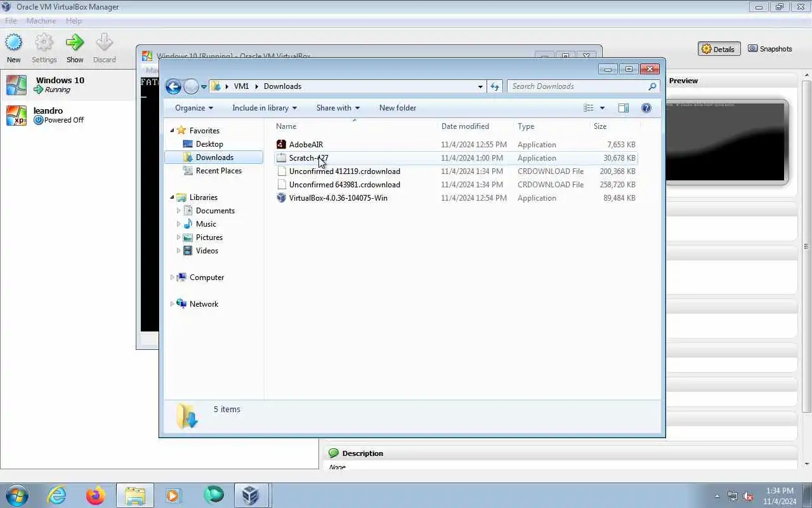Open the view options dropdown arrow
Image resolution: width=812 pixels, height=508 pixels.
pos(602,108)
